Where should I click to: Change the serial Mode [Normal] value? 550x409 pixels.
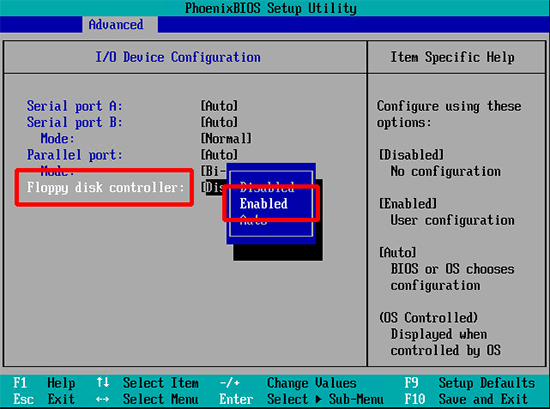tap(226, 139)
